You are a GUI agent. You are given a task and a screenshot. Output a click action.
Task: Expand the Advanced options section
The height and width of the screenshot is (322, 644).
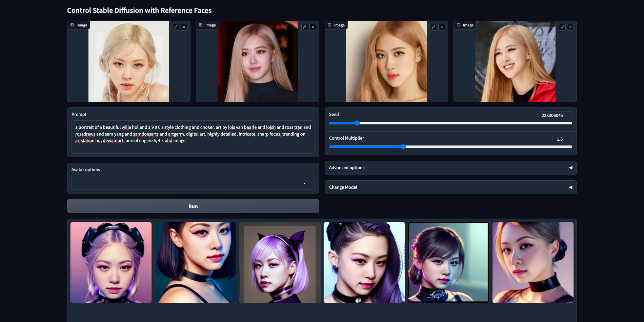point(451,168)
